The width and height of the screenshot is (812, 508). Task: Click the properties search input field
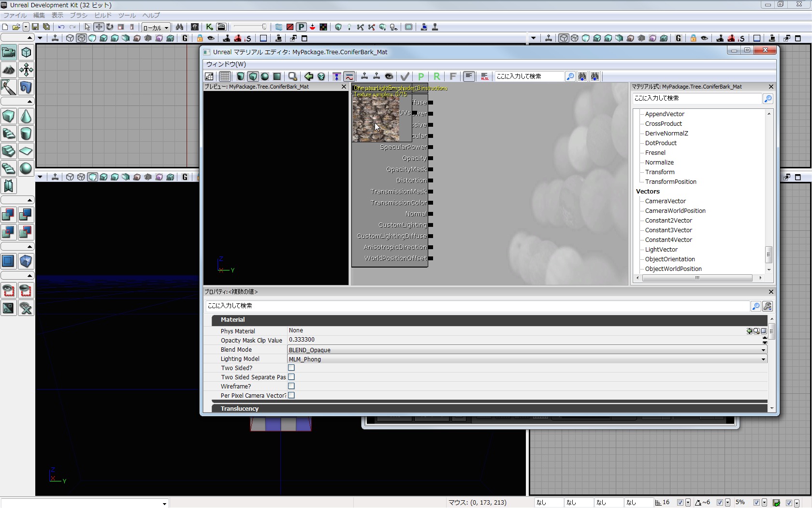tap(477, 306)
